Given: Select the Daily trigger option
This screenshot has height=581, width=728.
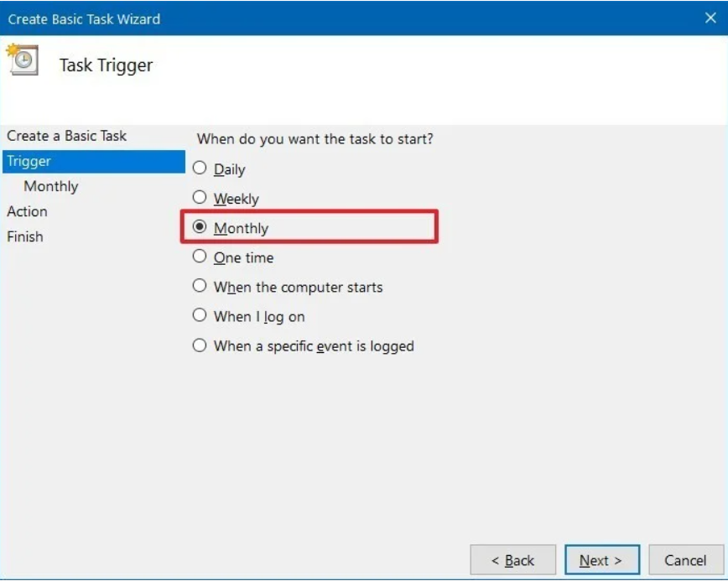Looking at the screenshot, I should coord(200,169).
